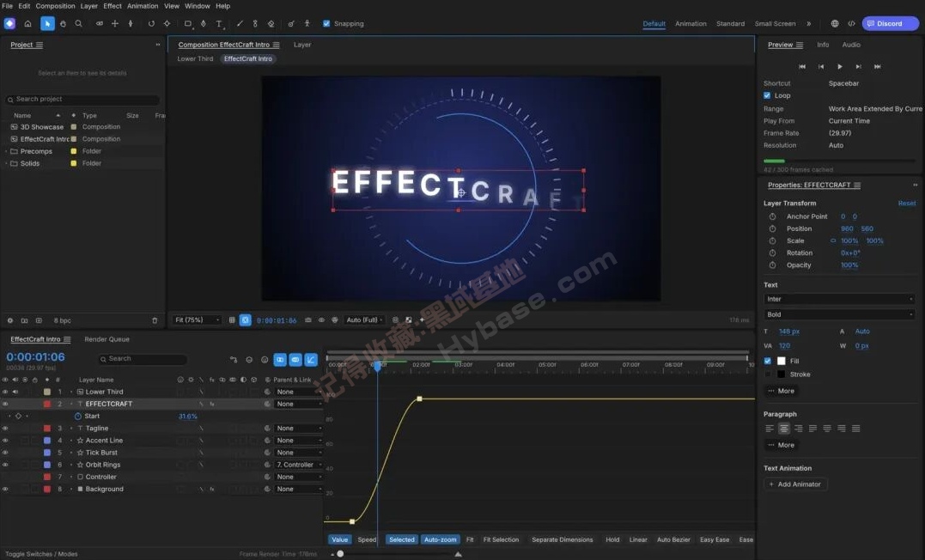Open the graph editor from timeline header
This screenshot has height=560, width=925.
(x=311, y=359)
